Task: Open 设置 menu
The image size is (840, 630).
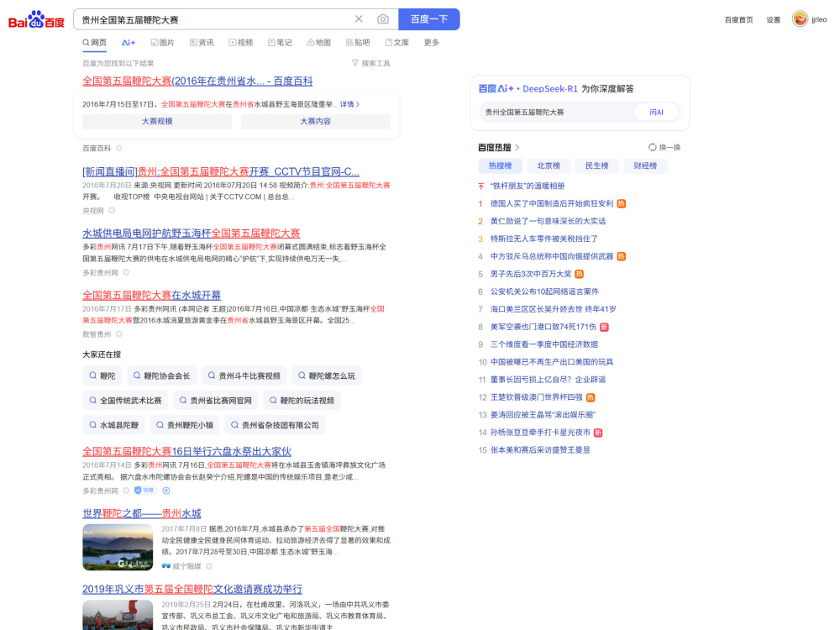Action: point(773,20)
